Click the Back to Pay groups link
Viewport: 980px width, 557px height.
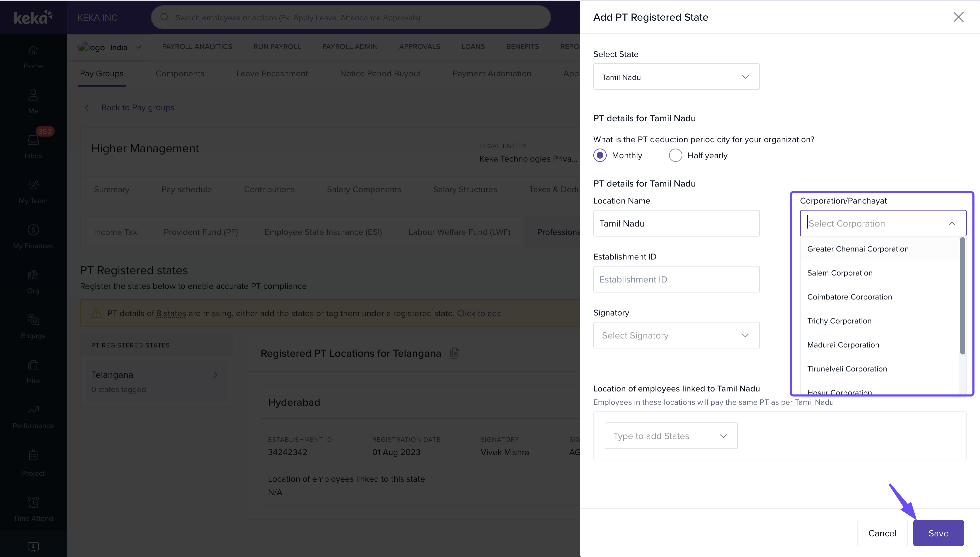point(137,108)
